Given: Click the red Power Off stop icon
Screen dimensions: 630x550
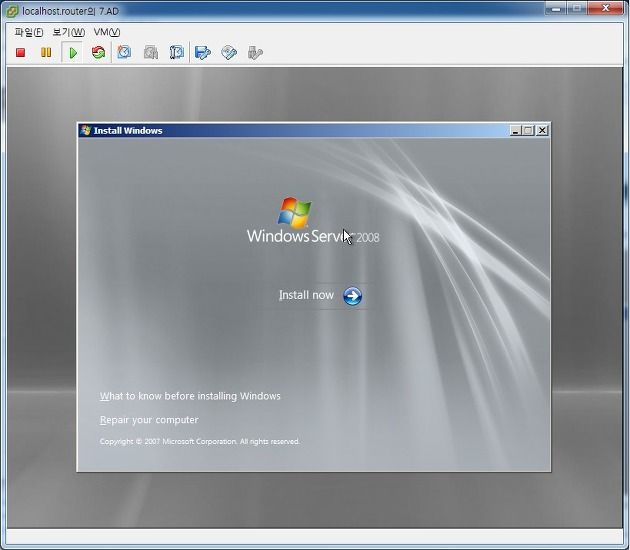Looking at the screenshot, I should pyautogui.click(x=20, y=53).
